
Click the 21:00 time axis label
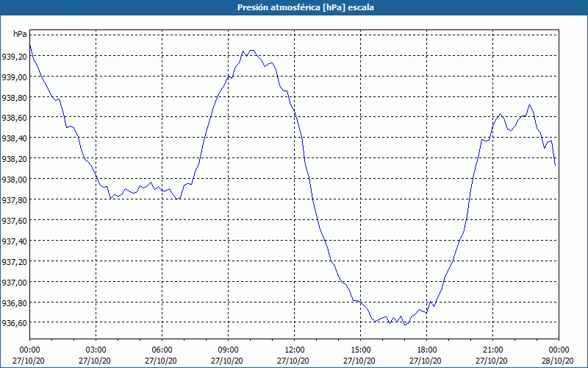492,350
